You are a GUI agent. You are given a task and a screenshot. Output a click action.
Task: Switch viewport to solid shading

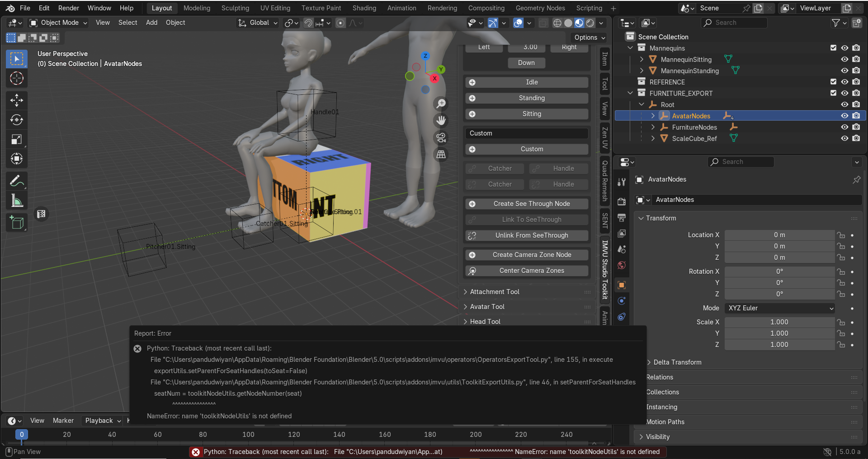tap(568, 23)
